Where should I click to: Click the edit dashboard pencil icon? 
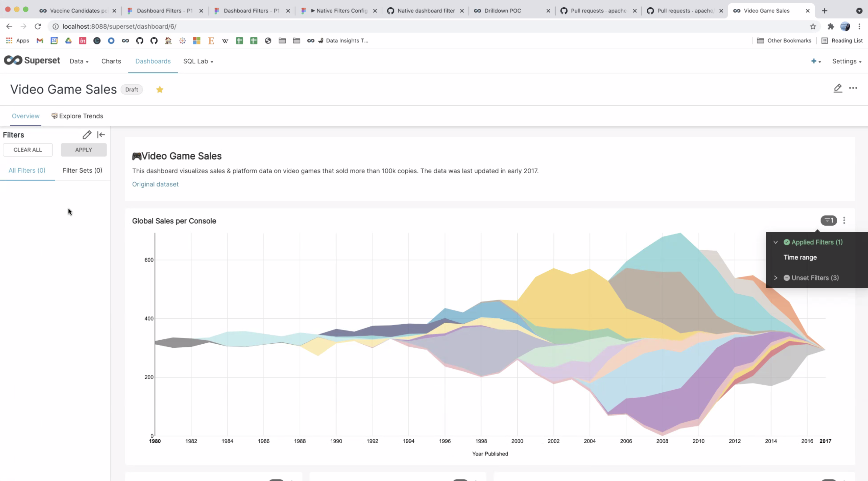[838, 88]
